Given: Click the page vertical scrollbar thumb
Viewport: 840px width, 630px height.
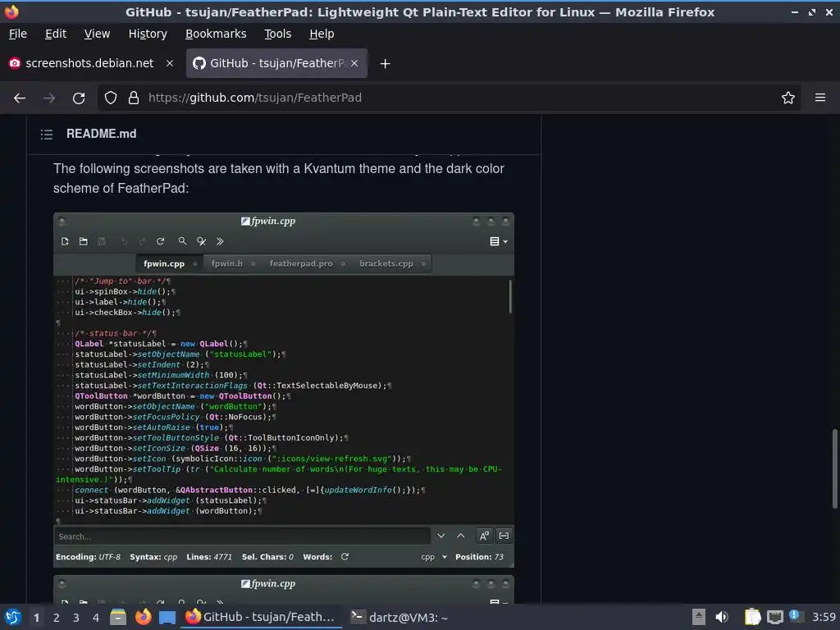Looking at the screenshot, I should click(x=834, y=468).
